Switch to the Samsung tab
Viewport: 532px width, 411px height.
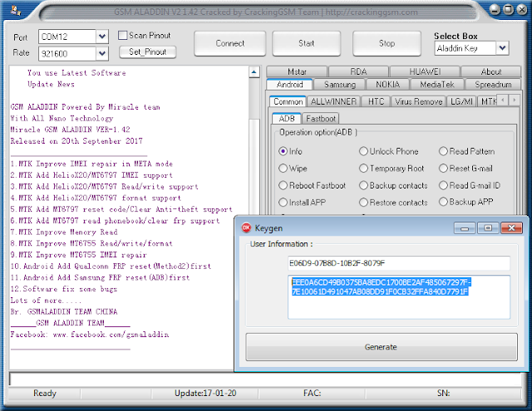coord(340,85)
